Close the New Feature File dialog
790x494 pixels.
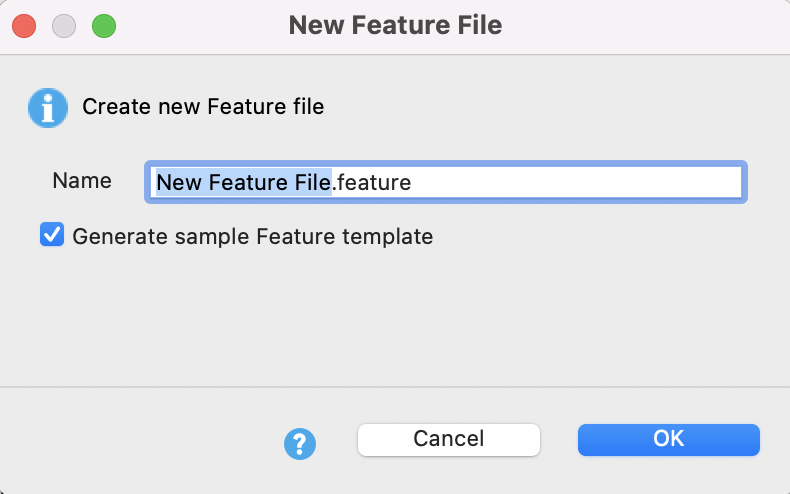coord(24,25)
